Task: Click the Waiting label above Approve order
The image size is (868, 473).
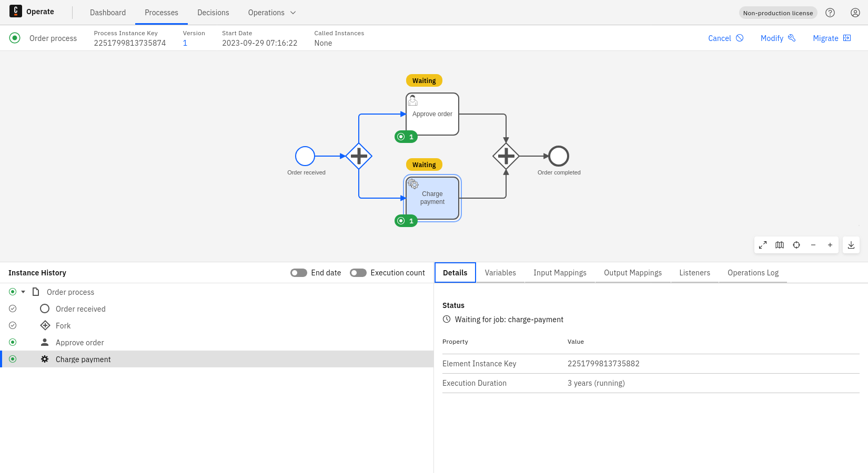Action: tap(424, 80)
